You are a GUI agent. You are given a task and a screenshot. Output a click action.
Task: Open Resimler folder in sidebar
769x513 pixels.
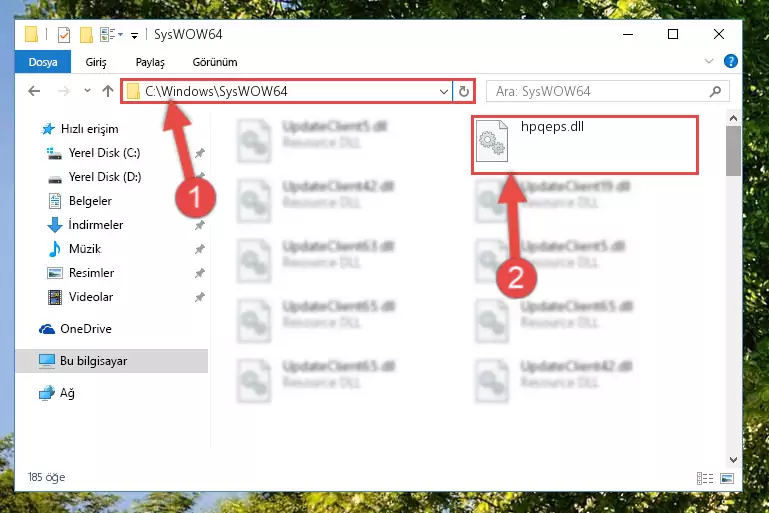tap(91, 273)
